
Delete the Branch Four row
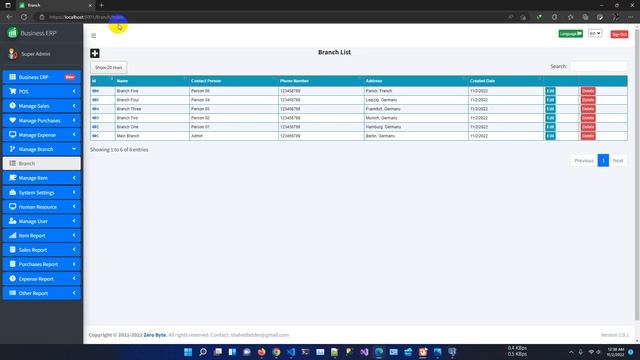pos(588,100)
